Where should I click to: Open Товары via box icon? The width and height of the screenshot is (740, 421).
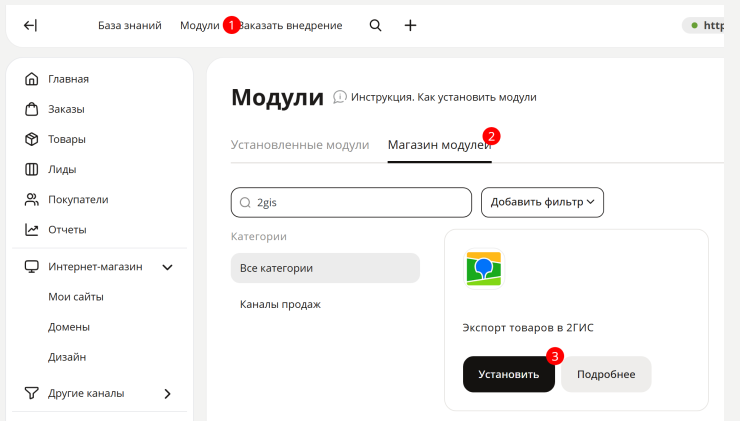(32, 139)
